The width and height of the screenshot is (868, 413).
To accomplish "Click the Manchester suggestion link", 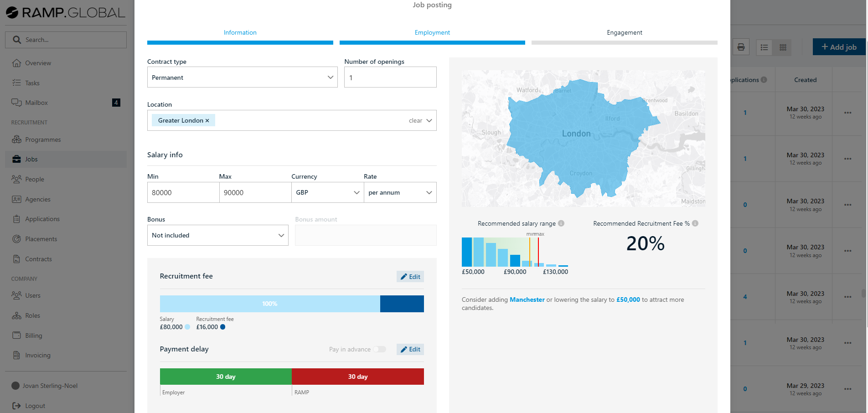I will coord(527,299).
